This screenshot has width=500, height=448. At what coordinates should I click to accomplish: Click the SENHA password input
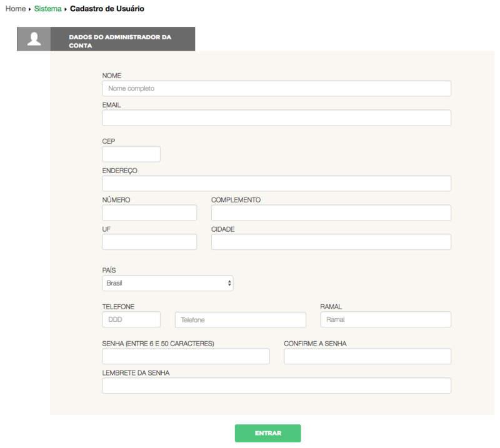[186, 356]
